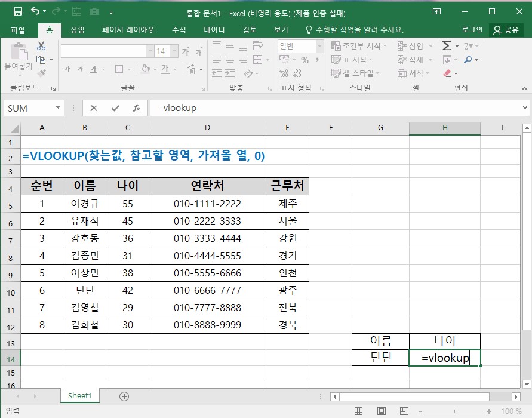Screen dimensions: 532x418
Task: Click the percent style icon
Action: 305,60
